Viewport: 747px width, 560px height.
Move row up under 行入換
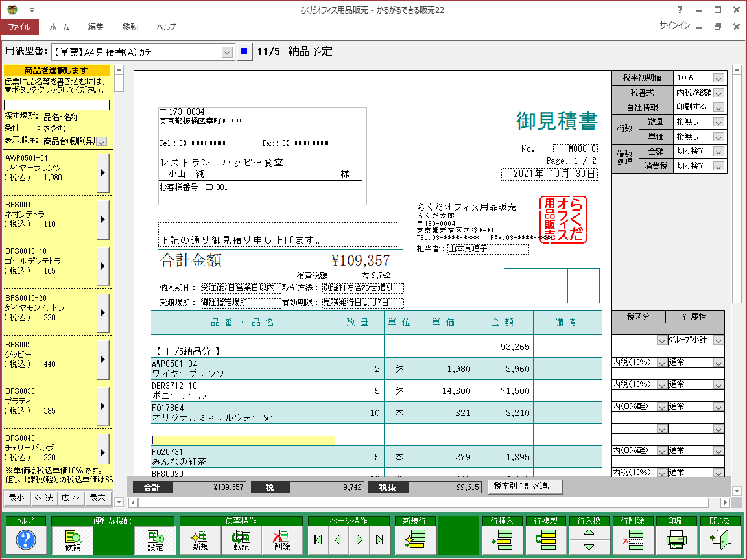tap(589, 533)
